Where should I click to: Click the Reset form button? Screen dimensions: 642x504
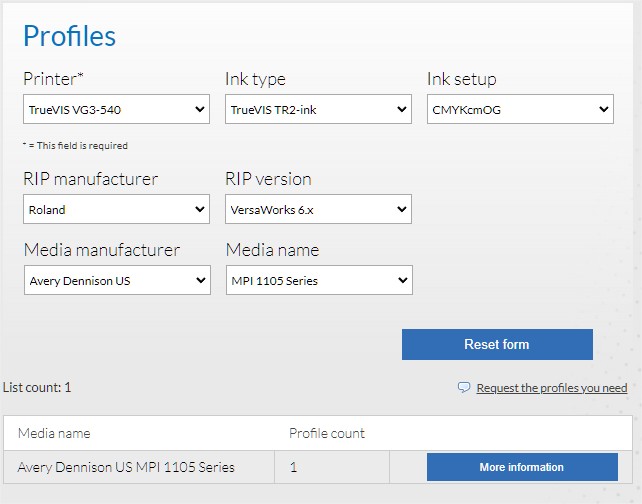click(x=497, y=344)
